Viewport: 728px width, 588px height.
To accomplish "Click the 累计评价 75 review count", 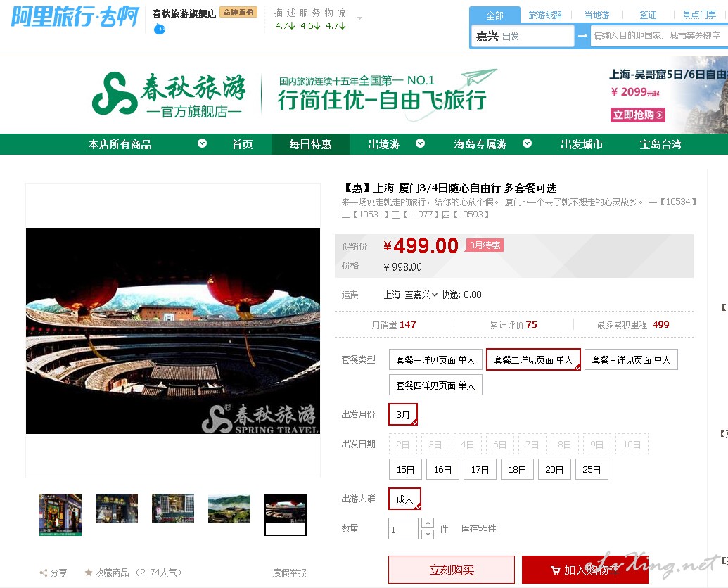I will point(513,325).
